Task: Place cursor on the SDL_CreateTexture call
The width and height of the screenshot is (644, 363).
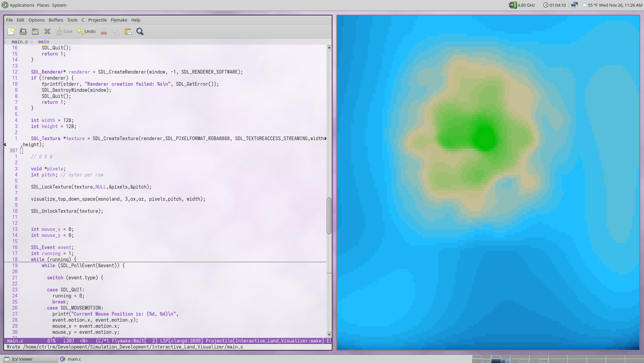Action: coord(116,138)
